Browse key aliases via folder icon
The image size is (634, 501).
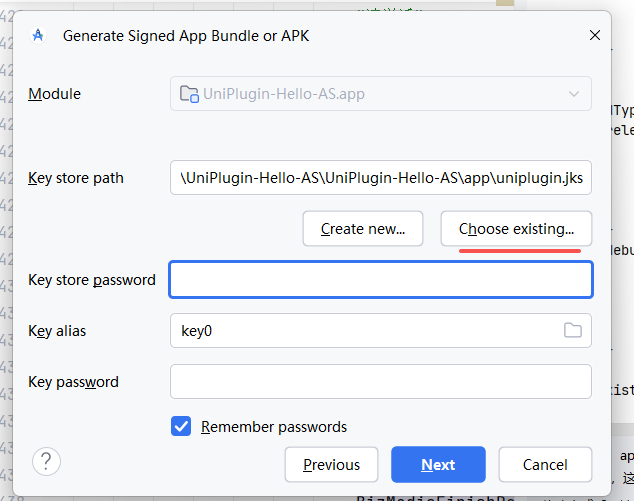point(573,330)
